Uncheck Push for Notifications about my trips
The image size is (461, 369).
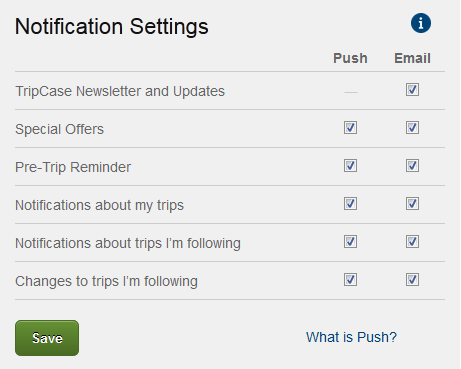coord(350,204)
